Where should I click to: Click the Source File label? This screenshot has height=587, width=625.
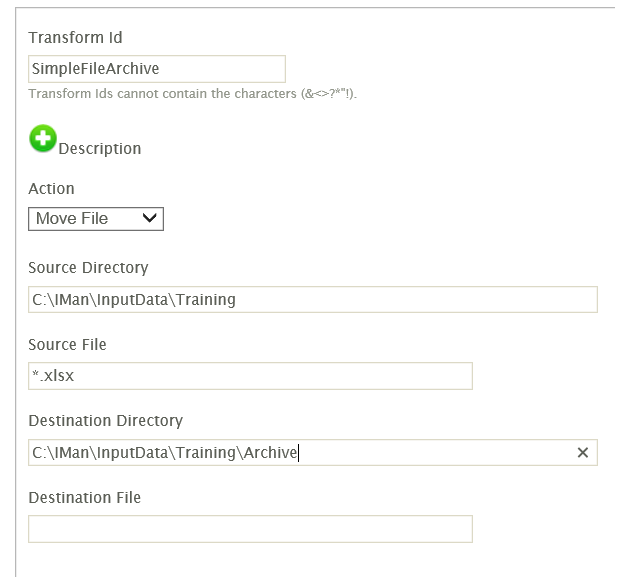(x=67, y=344)
